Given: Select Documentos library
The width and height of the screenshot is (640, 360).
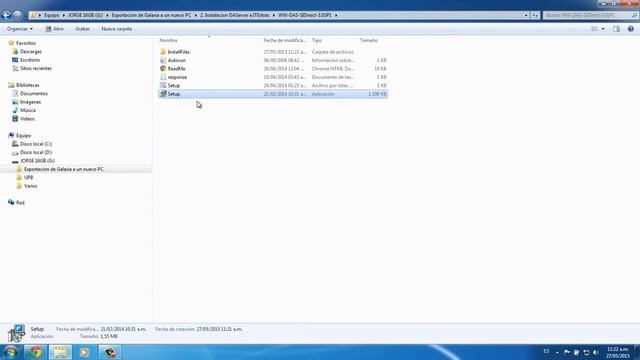Looking at the screenshot, I should pos(33,93).
